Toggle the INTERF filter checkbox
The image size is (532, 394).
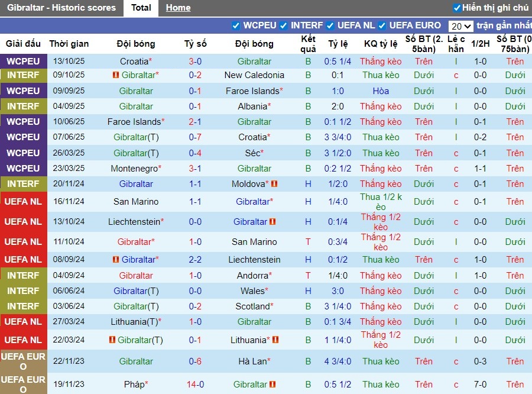click(283, 25)
